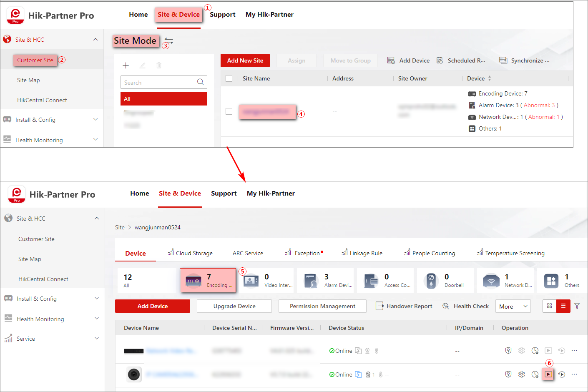
Task: Click the pencil edit icon above the Search box
Action: point(143,65)
